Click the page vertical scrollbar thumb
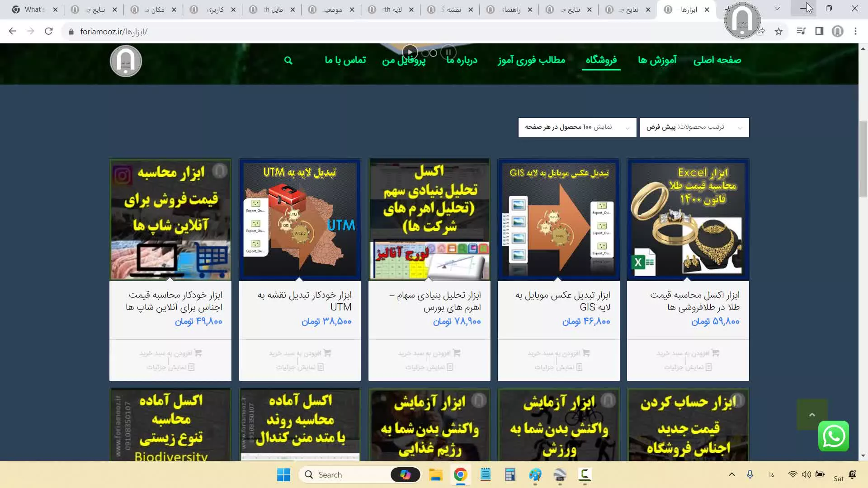Screen dimensions: 868x488 pos(863,158)
